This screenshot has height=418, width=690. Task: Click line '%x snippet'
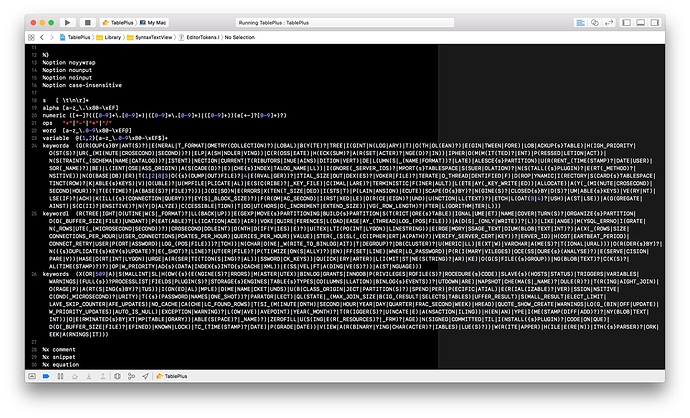(59, 357)
